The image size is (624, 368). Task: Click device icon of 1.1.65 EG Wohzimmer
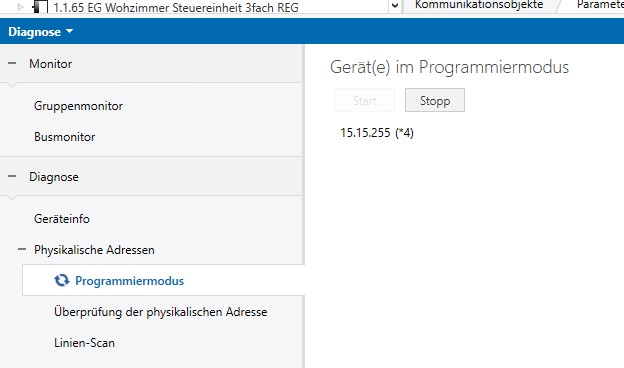point(40,7)
